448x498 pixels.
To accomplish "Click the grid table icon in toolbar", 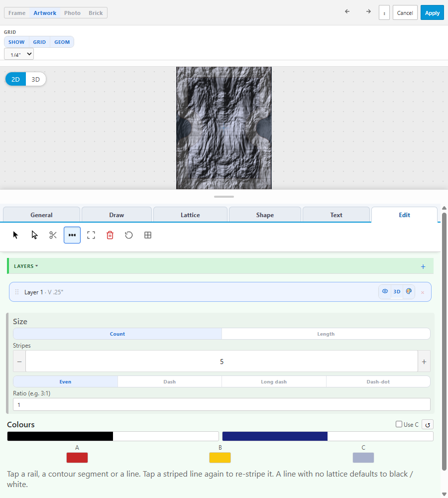I will pos(148,235).
